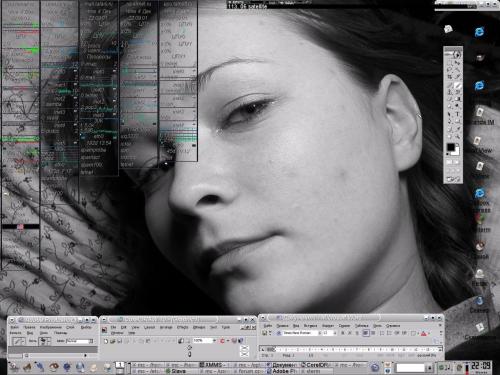Open the View menu in CorelDRAW

(x=135, y=327)
